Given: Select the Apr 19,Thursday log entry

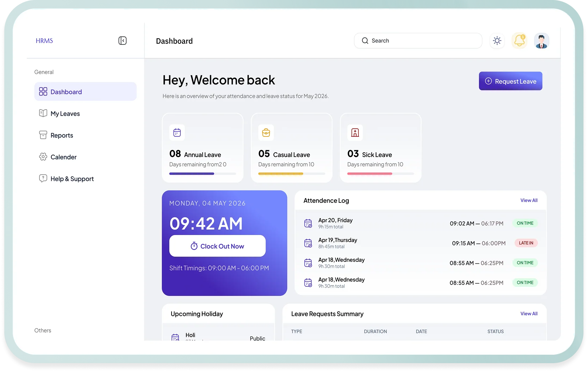Looking at the screenshot, I should [421, 243].
